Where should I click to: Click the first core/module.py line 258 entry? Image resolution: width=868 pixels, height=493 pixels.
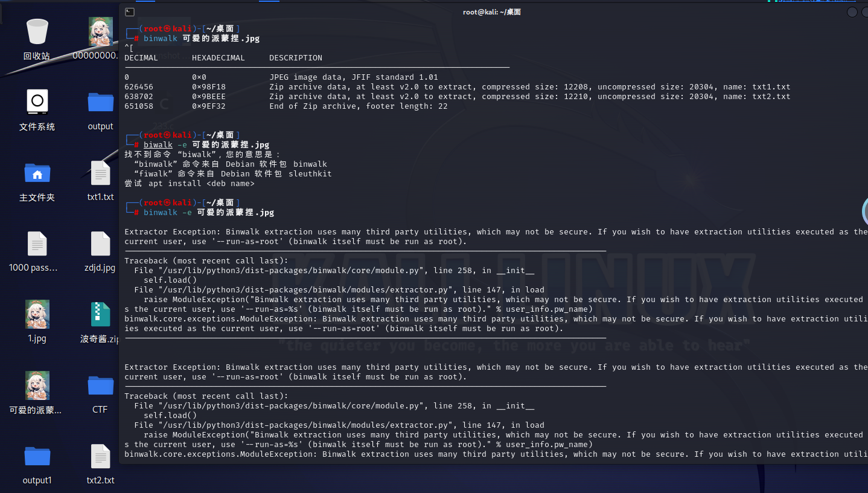(x=334, y=271)
